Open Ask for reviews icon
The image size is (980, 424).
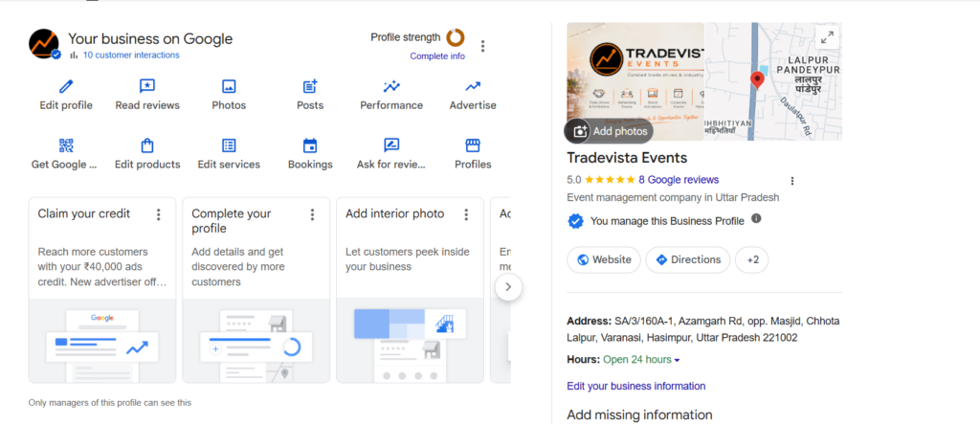pos(391,145)
